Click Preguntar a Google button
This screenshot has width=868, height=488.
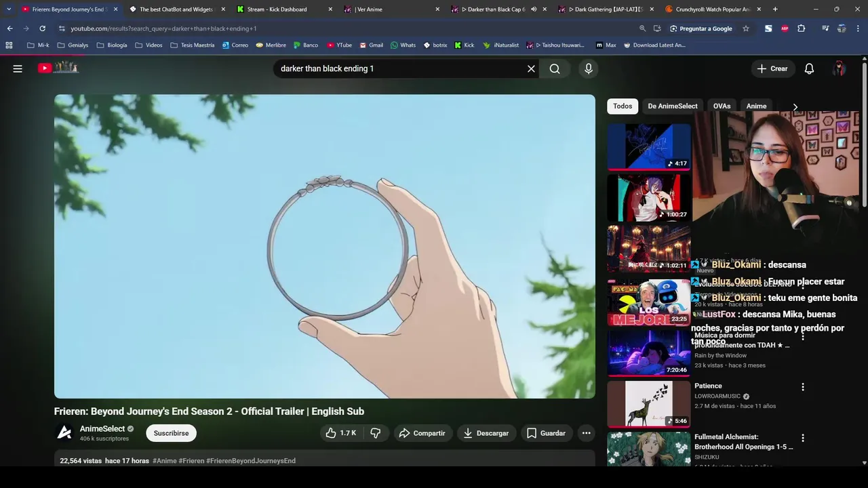(701, 28)
